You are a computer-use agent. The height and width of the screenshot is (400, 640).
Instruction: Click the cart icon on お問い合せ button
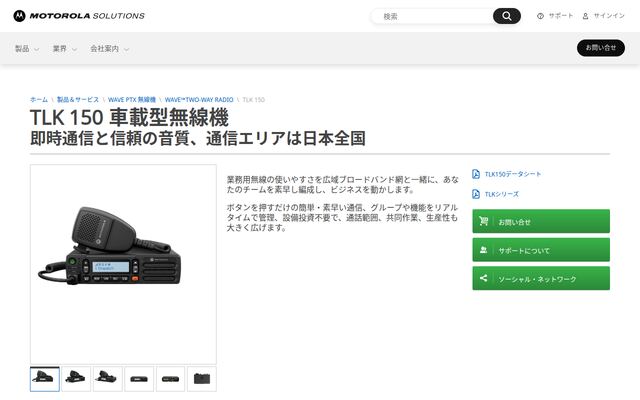(484, 221)
